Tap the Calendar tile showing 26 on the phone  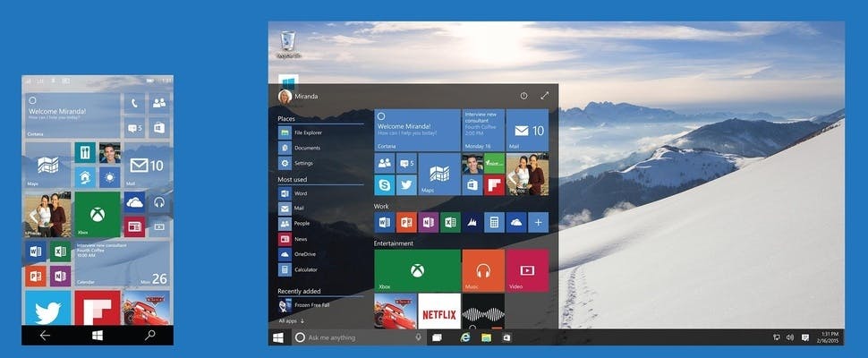pos(123,263)
